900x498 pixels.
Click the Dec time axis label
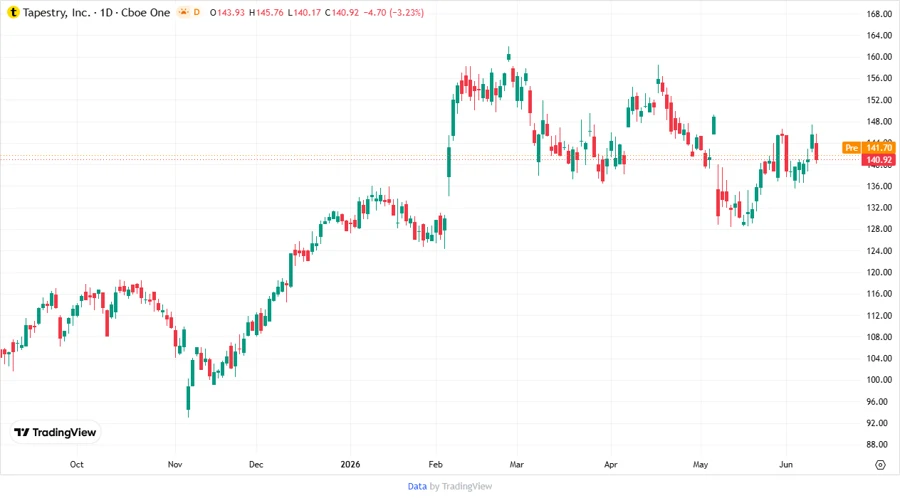pyautogui.click(x=256, y=465)
